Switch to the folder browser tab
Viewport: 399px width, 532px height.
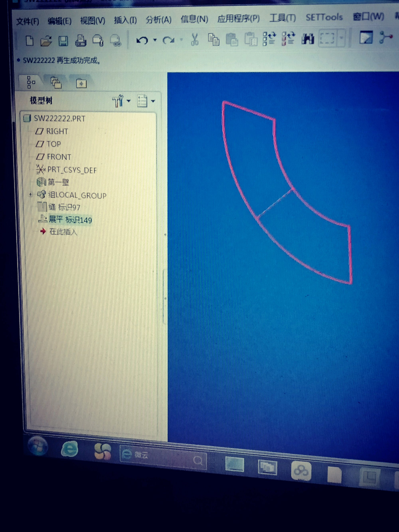click(x=56, y=83)
